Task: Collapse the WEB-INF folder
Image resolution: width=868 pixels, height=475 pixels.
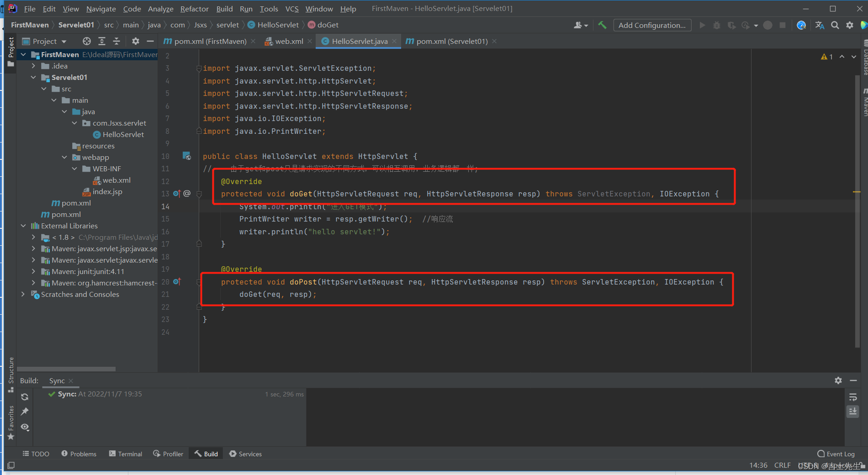Action: click(74, 169)
